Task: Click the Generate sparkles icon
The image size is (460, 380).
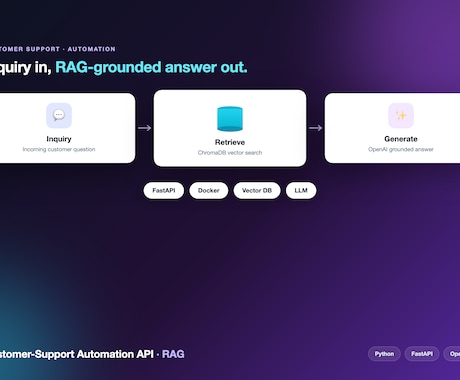Action: click(x=401, y=116)
